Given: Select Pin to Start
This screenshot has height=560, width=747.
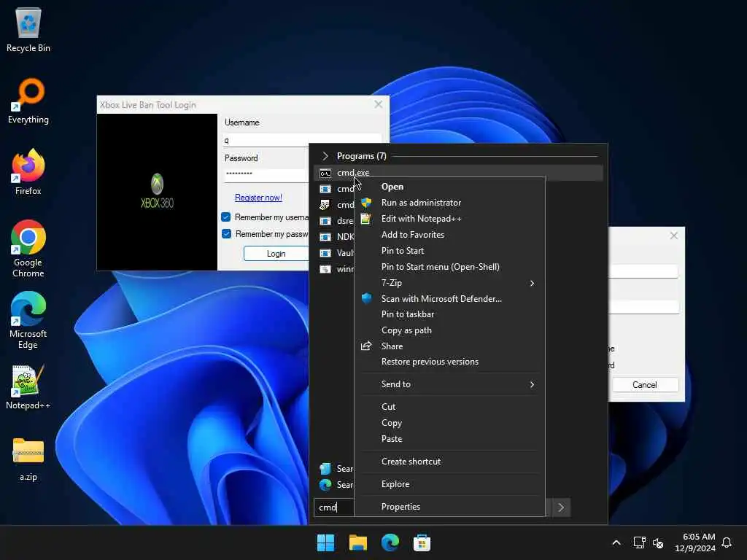Looking at the screenshot, I should tap(449, 251).
